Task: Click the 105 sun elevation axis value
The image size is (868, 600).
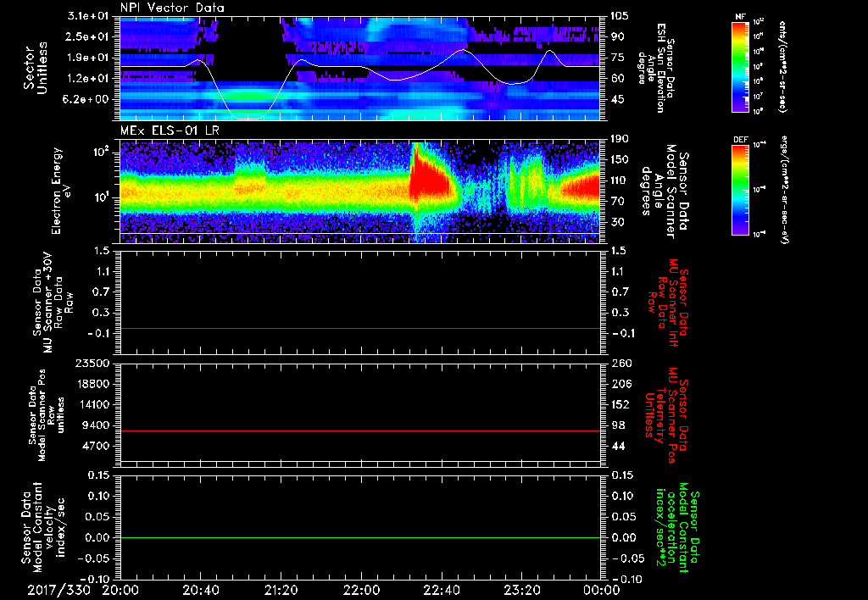Action: pos(620,16)
